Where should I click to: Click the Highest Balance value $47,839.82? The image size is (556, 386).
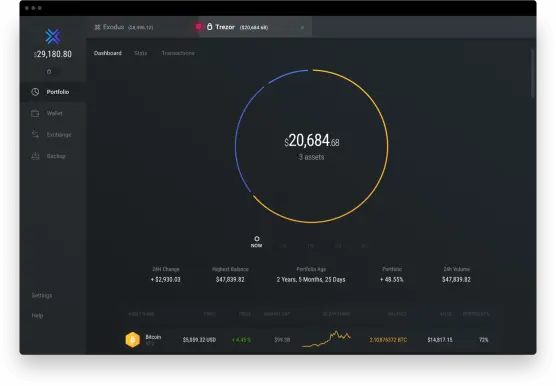coord(230,280)
